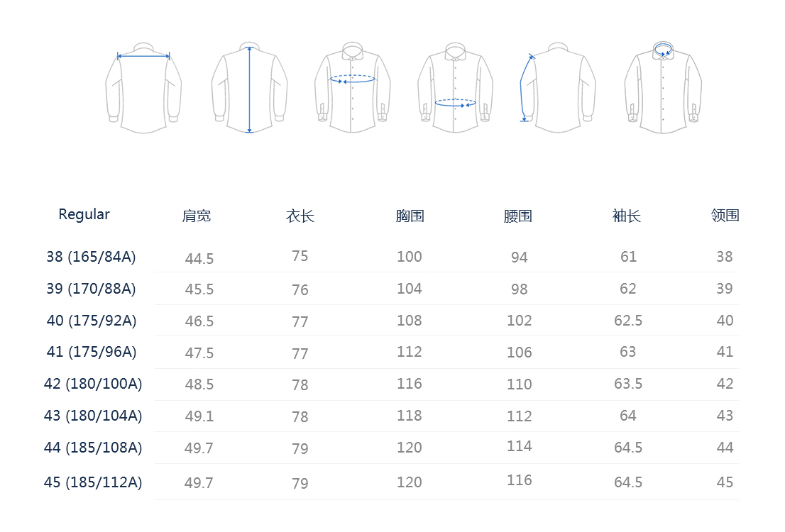Click sleeve length value 63.5
The height and width of the screenshot is (532, 785).
tap(628, 384)
